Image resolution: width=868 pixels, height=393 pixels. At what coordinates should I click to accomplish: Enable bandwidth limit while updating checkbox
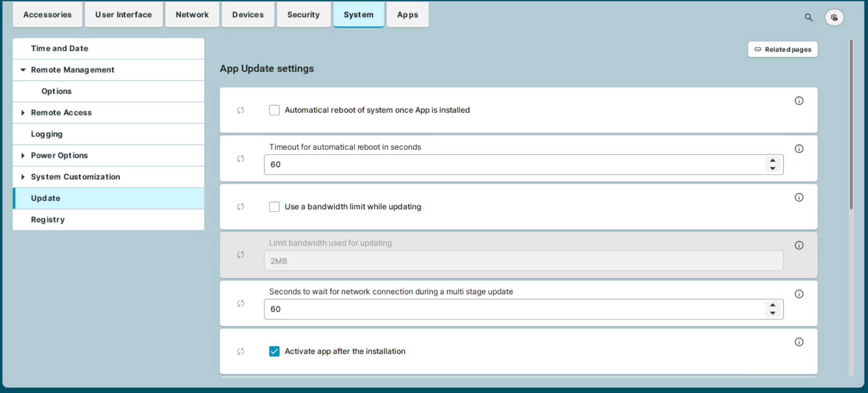point(274,207)
